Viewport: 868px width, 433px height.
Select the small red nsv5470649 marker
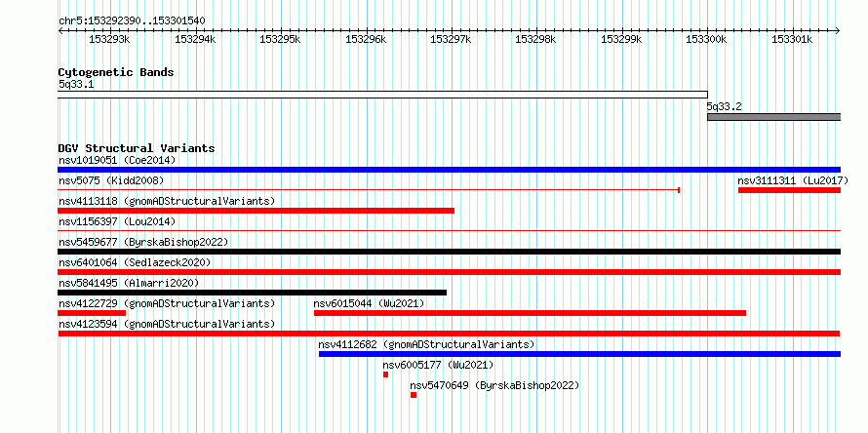pyautogui.click(x=414, y=395)
